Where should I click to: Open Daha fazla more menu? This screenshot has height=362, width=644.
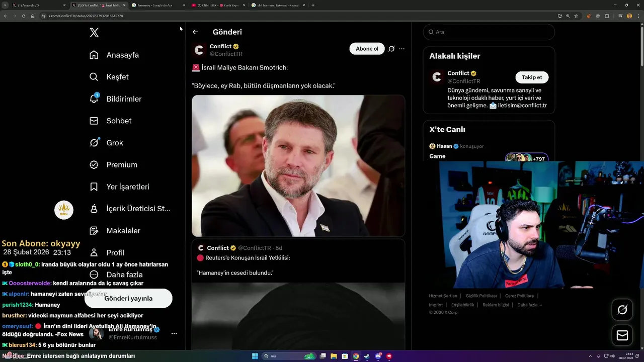[116, 275]
